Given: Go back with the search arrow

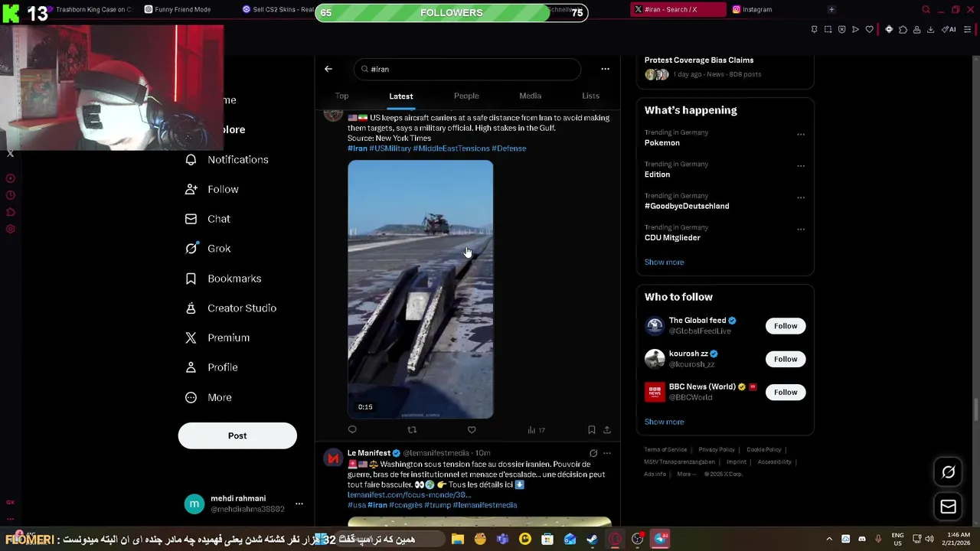Looking at the screenshot, I should (328, 69).
